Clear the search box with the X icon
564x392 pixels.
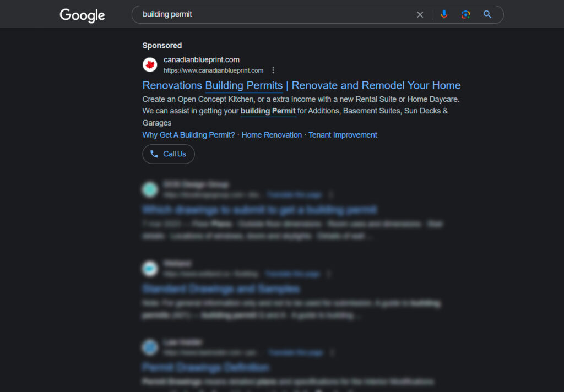[420, 14]
